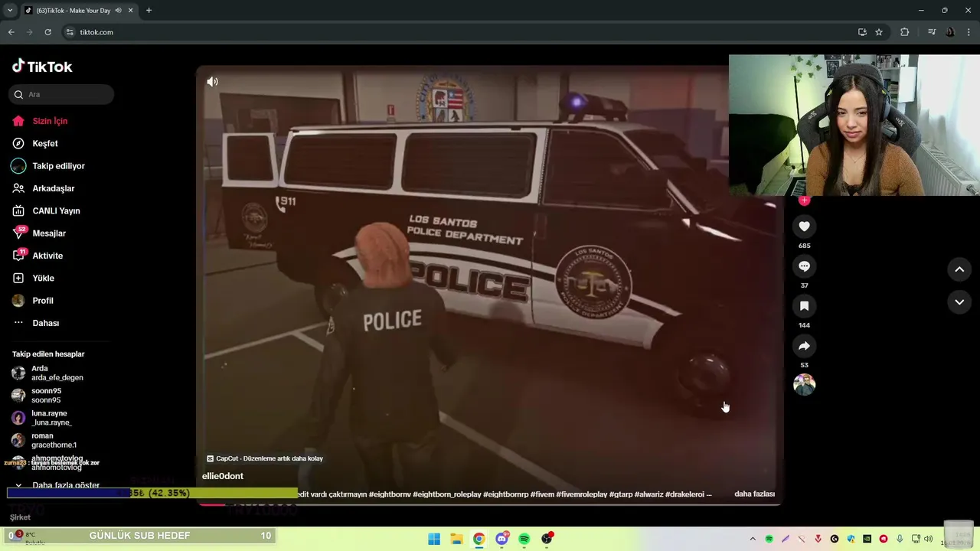Open OBS Studio from the taskbar
The height and width of the screenshot is (551, 980).
click(x=547, y=539)
